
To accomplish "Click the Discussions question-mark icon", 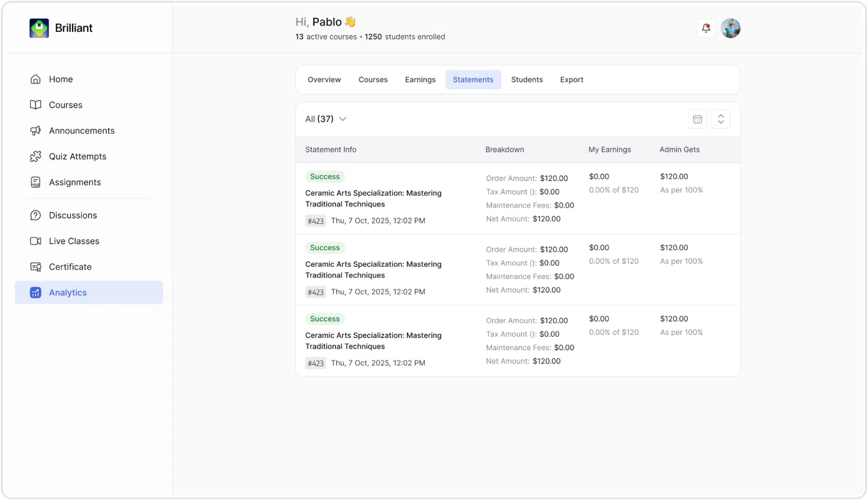I will (x=36, y=215).
